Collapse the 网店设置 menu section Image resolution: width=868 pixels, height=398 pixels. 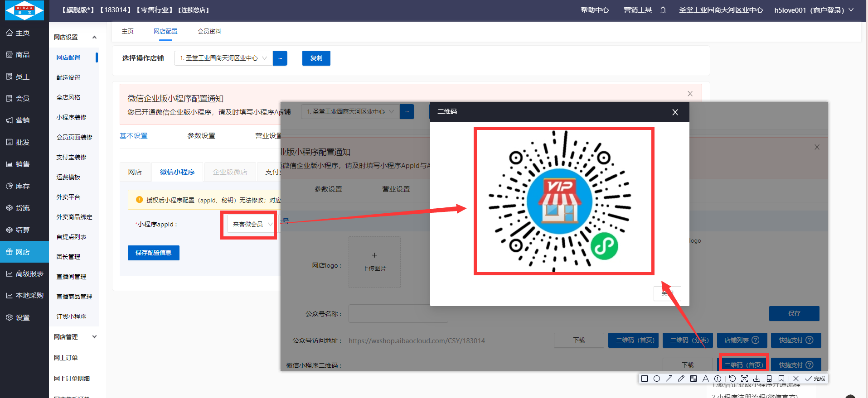[x=94, y=37]
